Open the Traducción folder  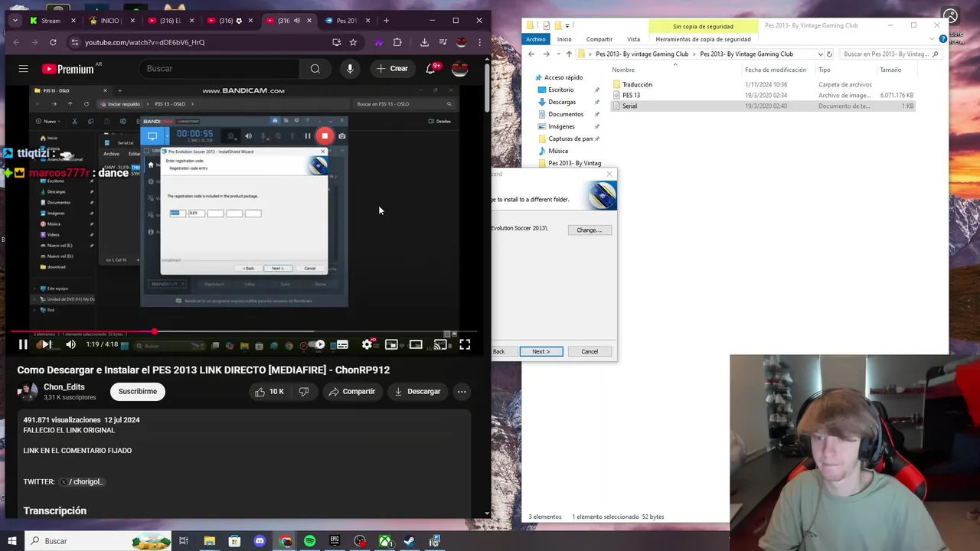(637, 85)
